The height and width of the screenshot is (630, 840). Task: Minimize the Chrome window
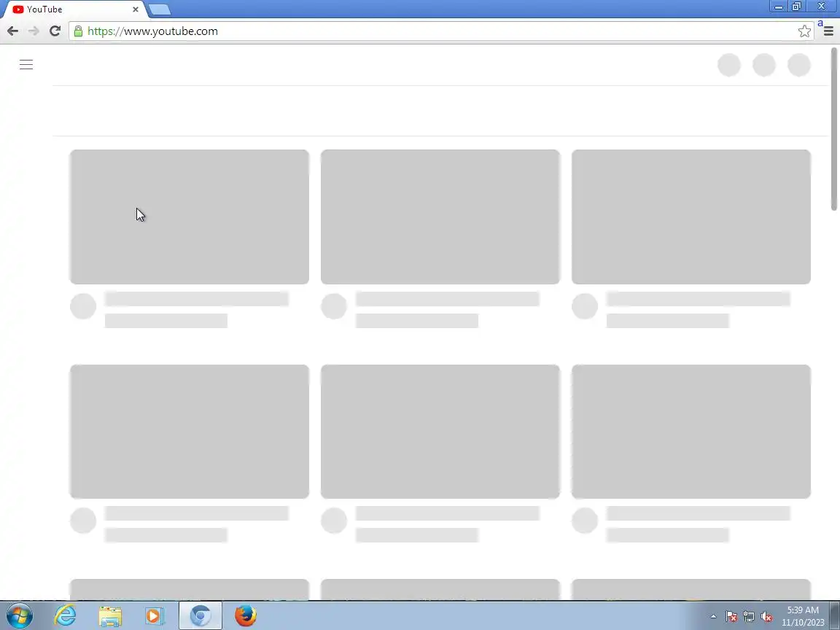pyautogui.click(x=779, y=7)
